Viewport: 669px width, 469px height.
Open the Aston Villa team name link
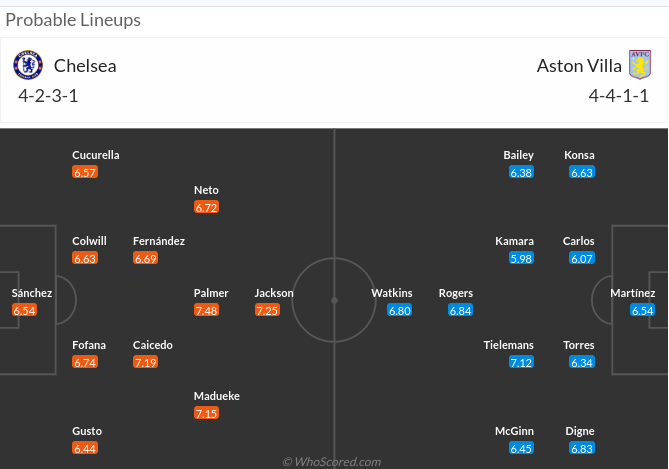[x=579, y=66]
